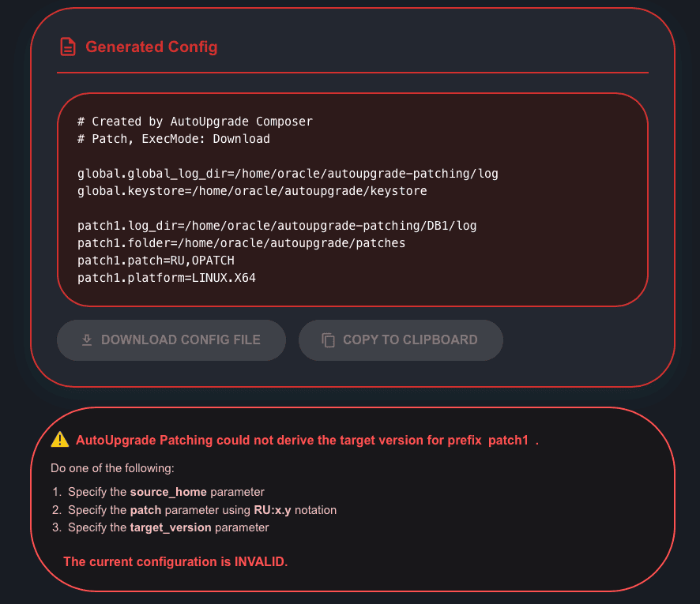Click the "current configuration is INVALID" message
The width and height of the screenshot is (700, 604).
[x=175, y=562]
